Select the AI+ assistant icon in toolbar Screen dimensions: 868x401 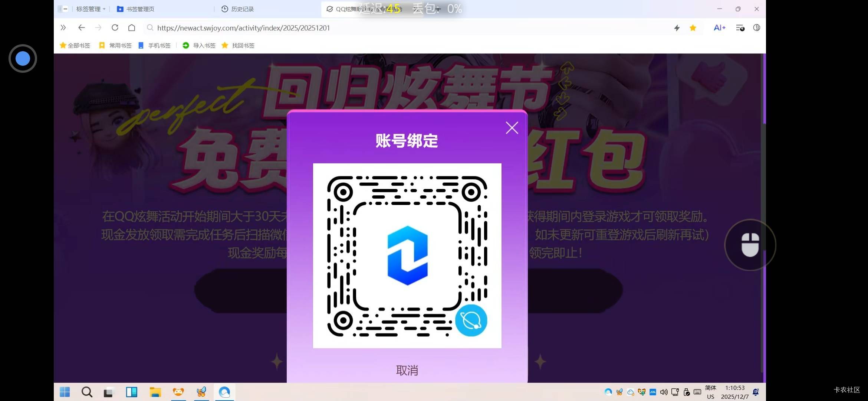(x=719, y=27)
